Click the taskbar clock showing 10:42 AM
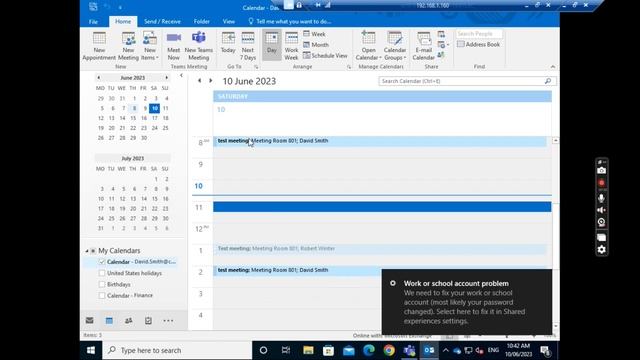 pyautogui.click(x=518, y=350)
